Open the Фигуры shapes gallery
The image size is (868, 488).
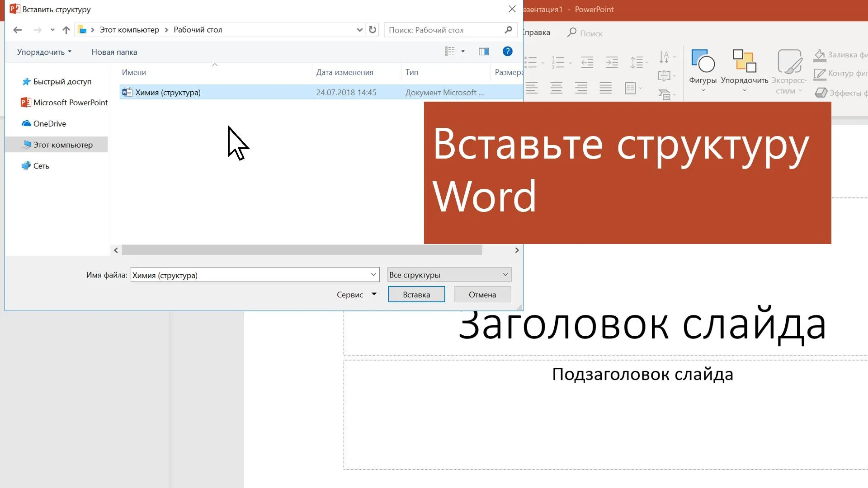click(x=703, y=71)
